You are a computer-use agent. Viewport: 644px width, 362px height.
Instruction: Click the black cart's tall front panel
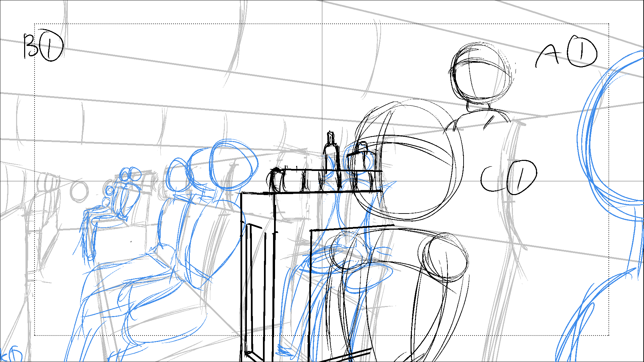click(258, 278)
